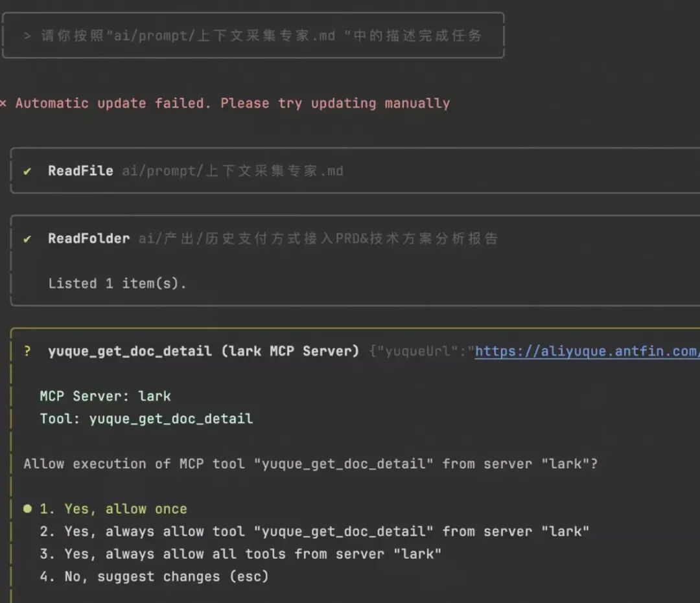Click the ReadFile tool label
The width and height of the screenshot is (700, 603).
point(80,171)
